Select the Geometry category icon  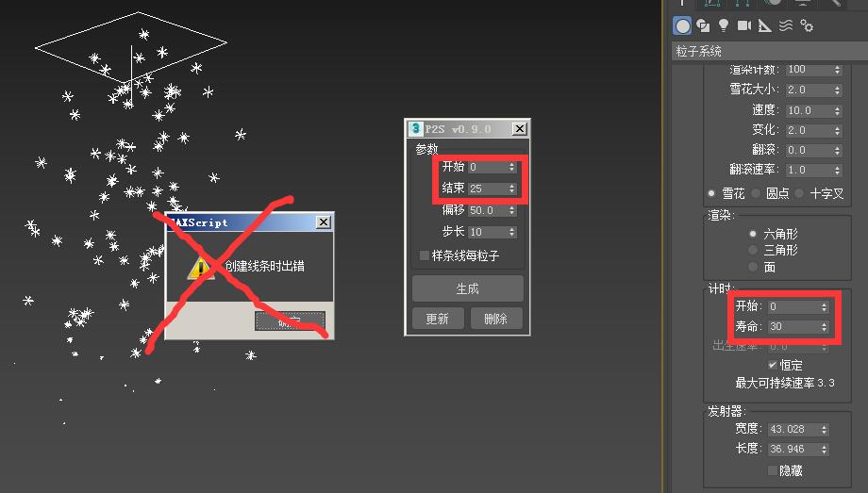point(682,26)
